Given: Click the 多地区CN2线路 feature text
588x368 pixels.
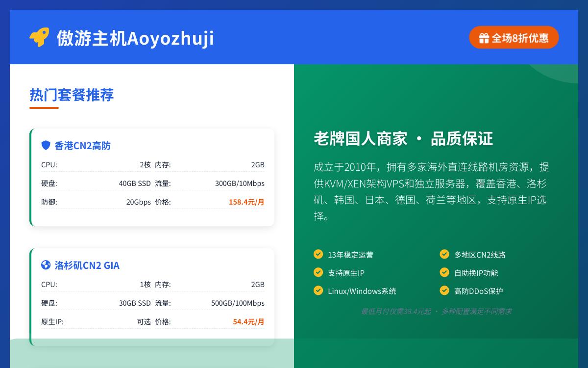Looking at the screenshot, I should click(x=480, y=255).
